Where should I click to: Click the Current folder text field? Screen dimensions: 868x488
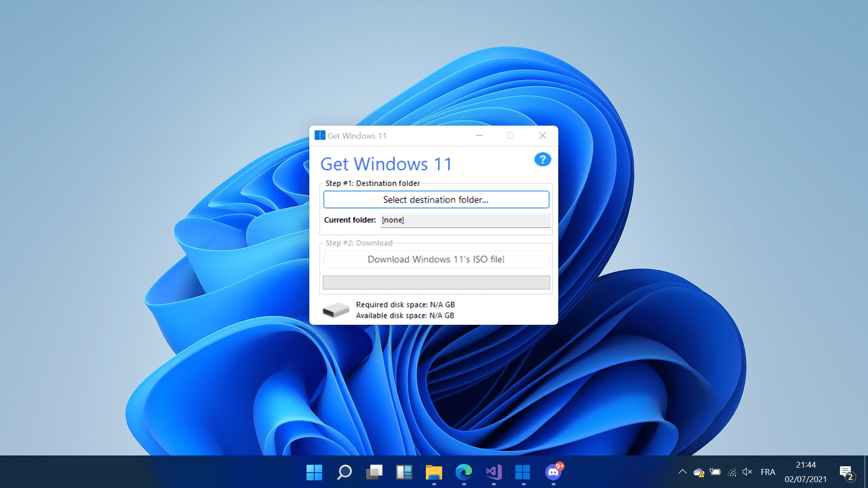(x=465, y=220)
